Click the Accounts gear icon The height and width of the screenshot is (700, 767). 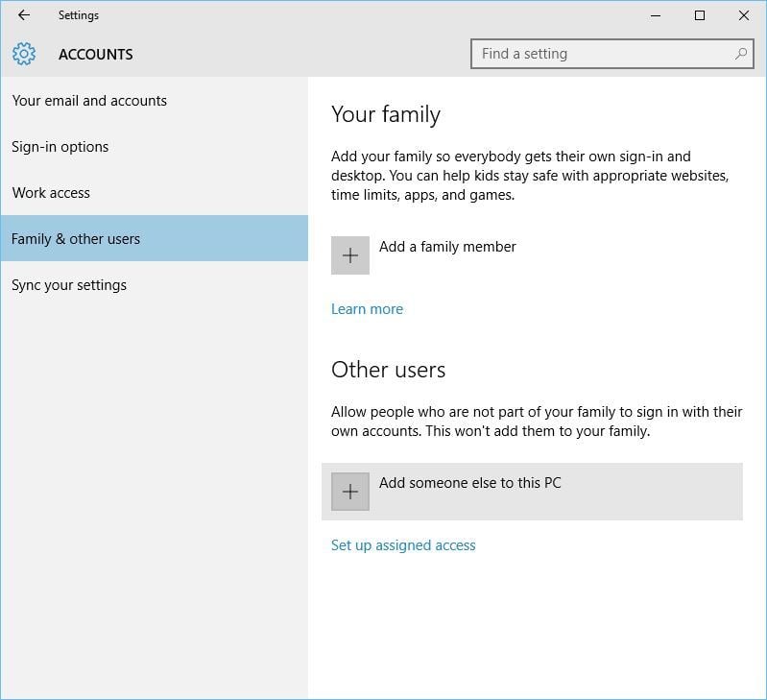[24, 54]
